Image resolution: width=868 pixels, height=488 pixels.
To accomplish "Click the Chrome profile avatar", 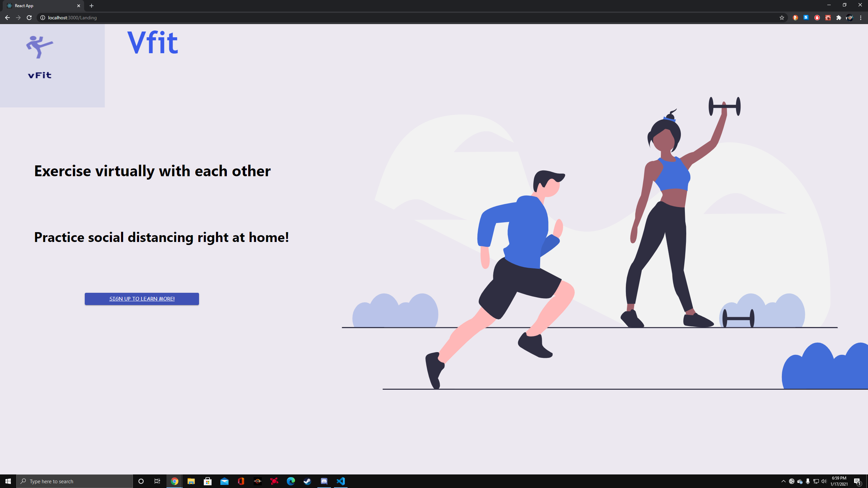I will pos(850,18).
